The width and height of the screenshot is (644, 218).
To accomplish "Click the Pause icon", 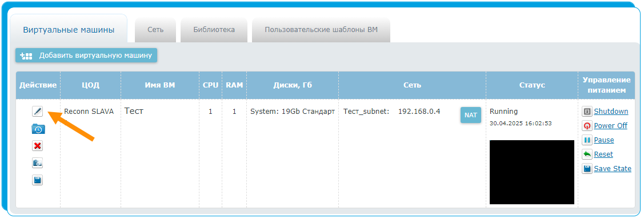I will tap(587, 140).
